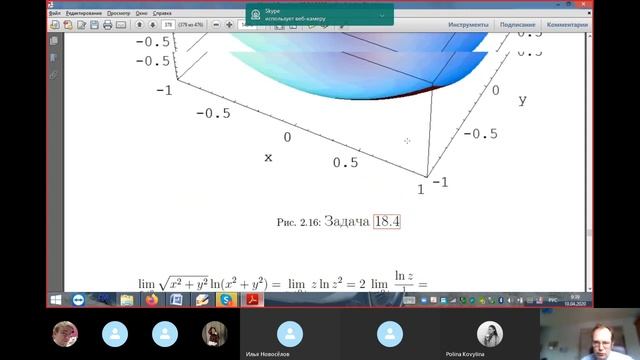The height and width of the screenshot is (360, 640).
Task: Open the Окно menu
Action: pos(141,13)
